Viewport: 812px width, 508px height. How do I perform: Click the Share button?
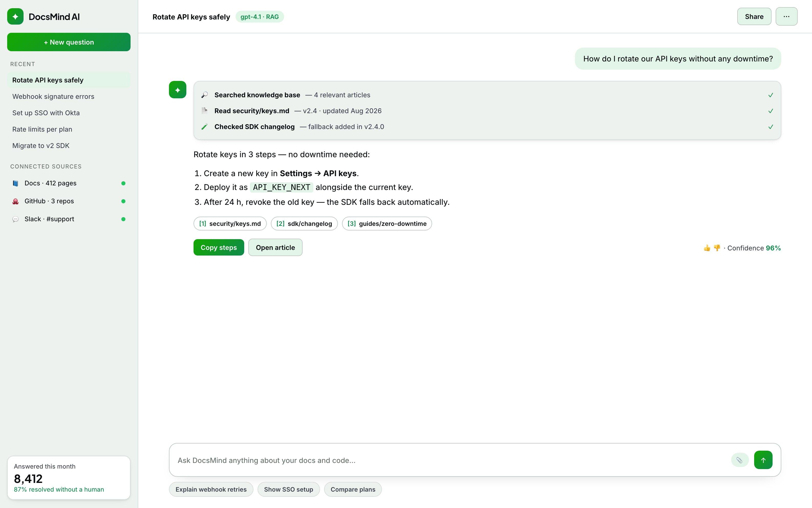tap(754, 16)
